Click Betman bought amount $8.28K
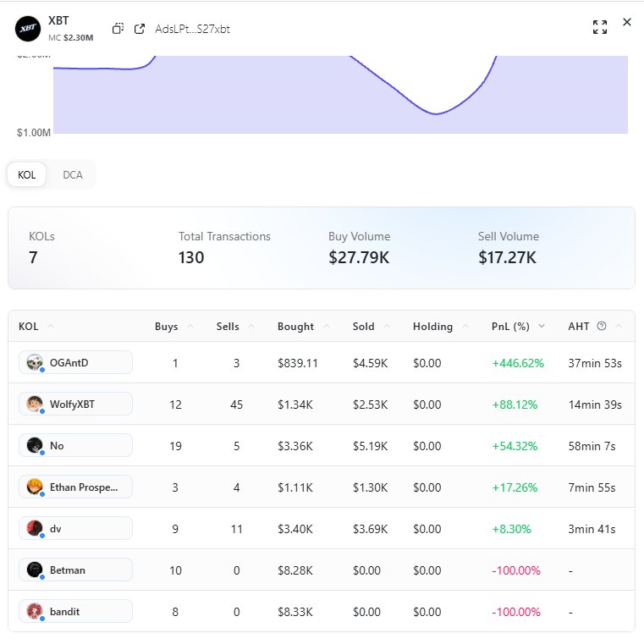The height and width of the screenshot is (644, 644). [295, 570]
